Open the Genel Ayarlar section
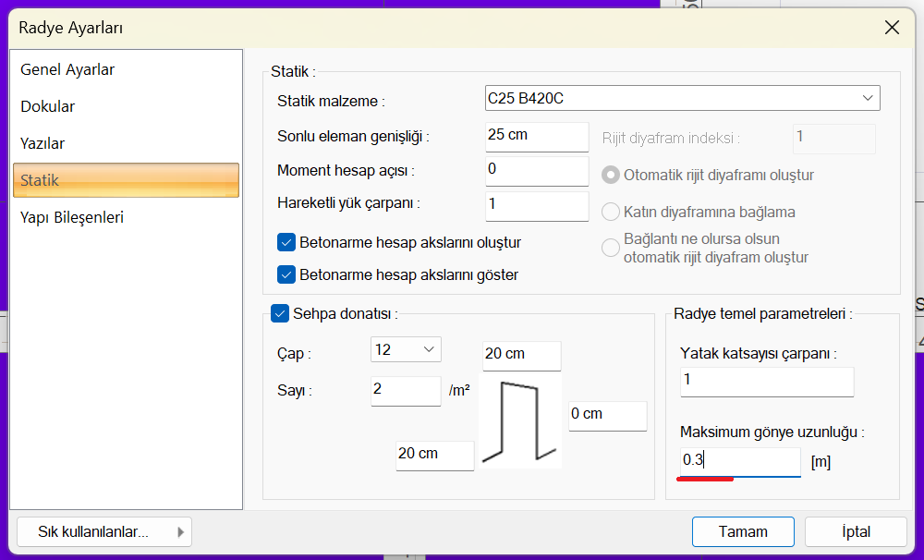This screenshot has width=924, height=560. [126, 69]
